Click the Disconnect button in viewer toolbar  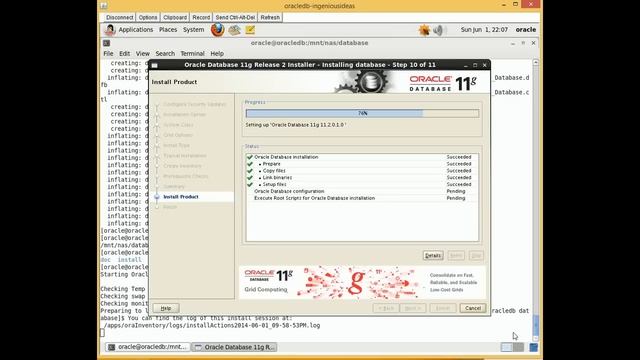point(120,18)
